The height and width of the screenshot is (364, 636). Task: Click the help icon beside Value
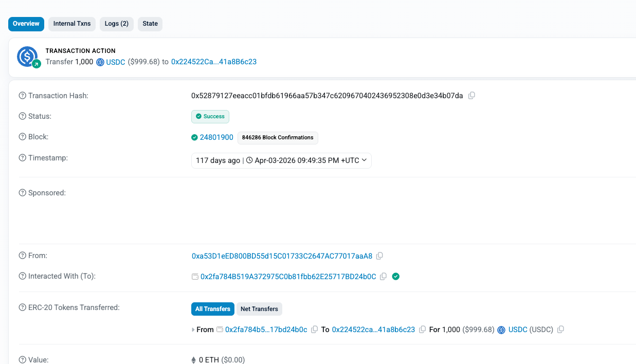(x=23, y=360)
